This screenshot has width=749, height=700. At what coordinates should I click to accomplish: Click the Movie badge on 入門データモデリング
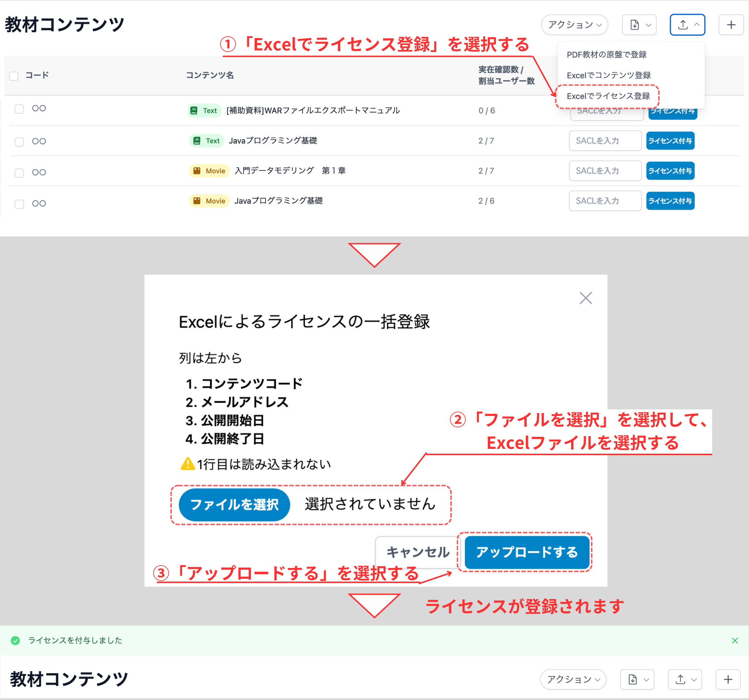click(x=209, y=171)
